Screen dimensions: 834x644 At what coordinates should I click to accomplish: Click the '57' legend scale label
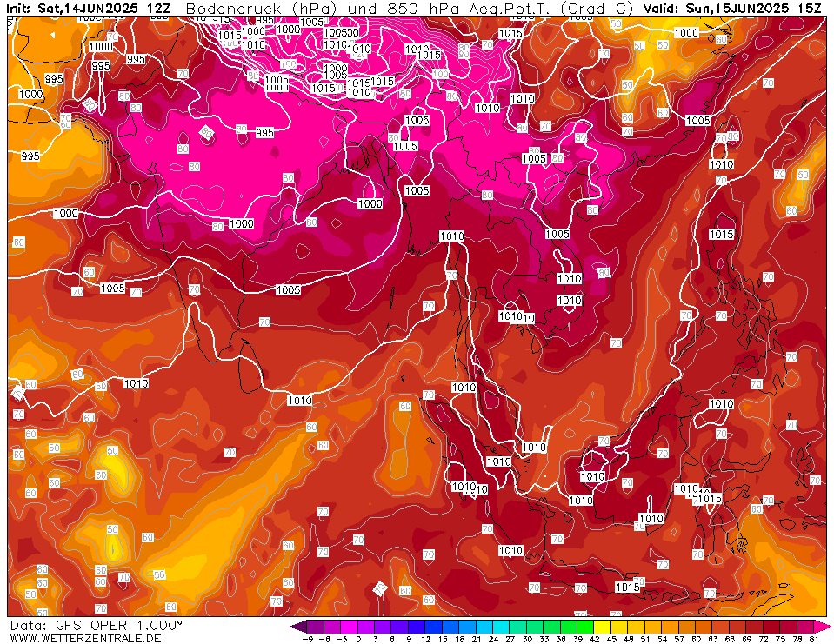coord(678,639)
